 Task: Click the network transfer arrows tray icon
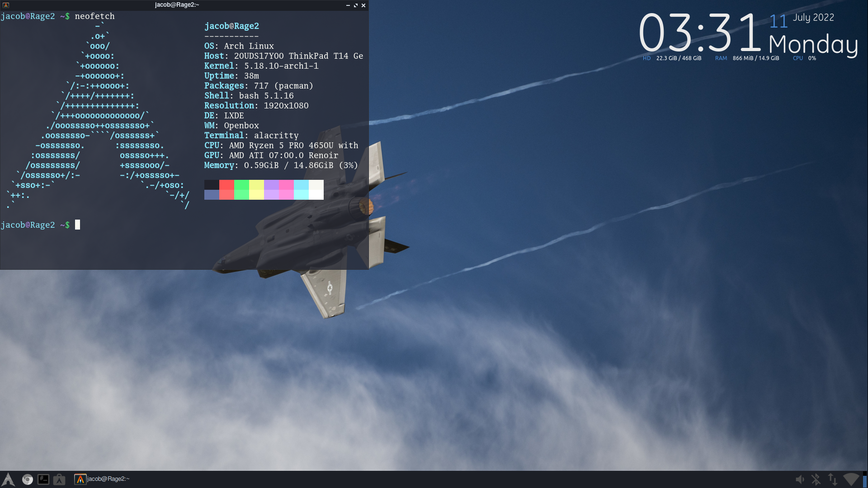(833, 479)
